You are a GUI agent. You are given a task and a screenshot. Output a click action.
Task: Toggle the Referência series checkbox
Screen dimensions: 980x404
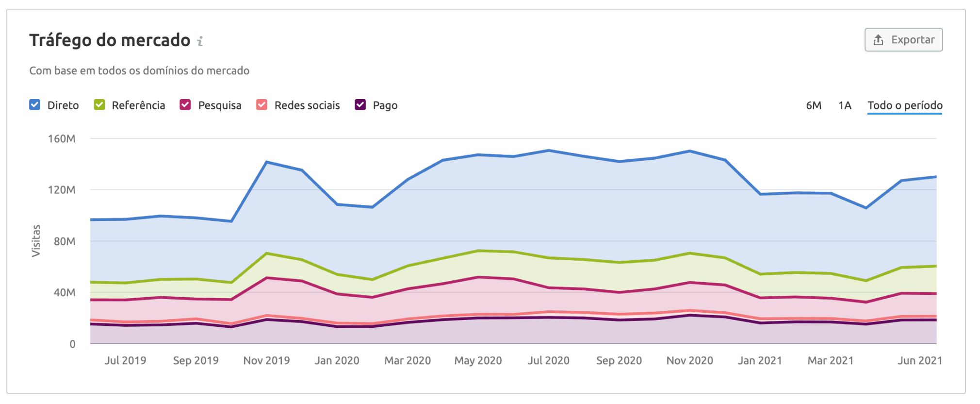coord(99,105)
